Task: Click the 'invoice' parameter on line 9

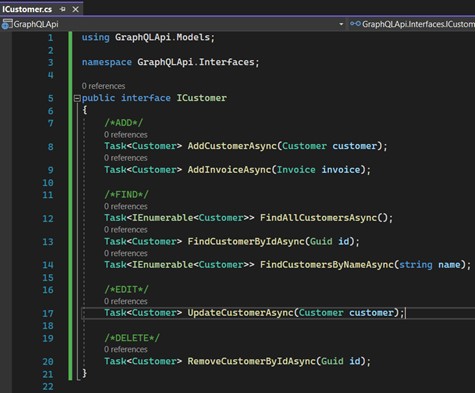Action: coord(341,170)
